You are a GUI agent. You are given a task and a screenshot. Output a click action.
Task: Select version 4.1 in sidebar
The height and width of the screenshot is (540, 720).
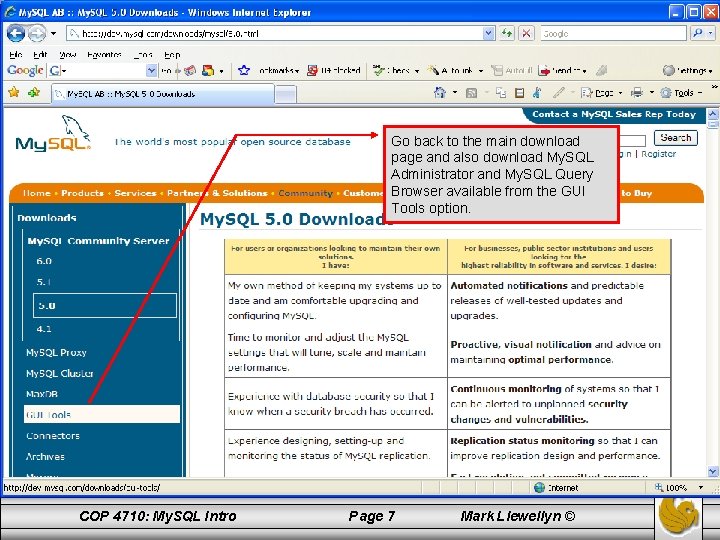44,329
